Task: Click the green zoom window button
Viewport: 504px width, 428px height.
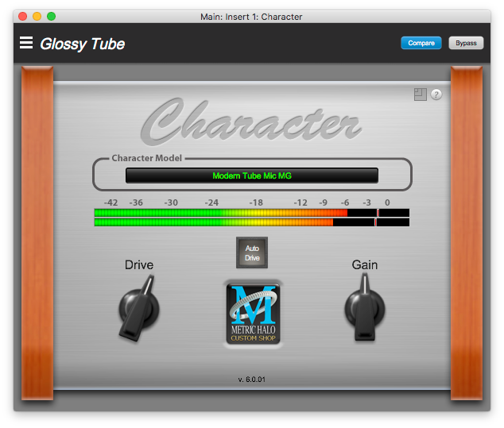Action: coord(52,16)
